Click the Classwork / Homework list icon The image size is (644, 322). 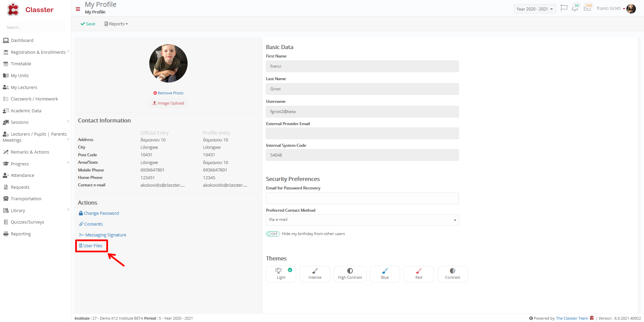point(6,99)
